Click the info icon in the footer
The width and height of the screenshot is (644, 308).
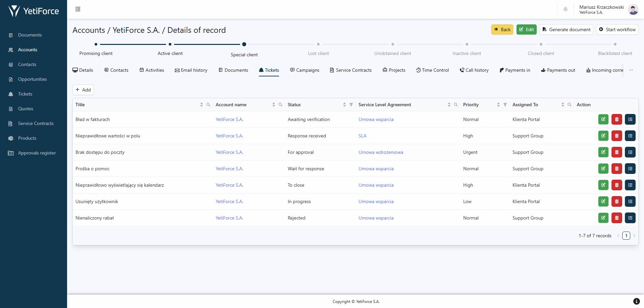click(x=636, y=301)
